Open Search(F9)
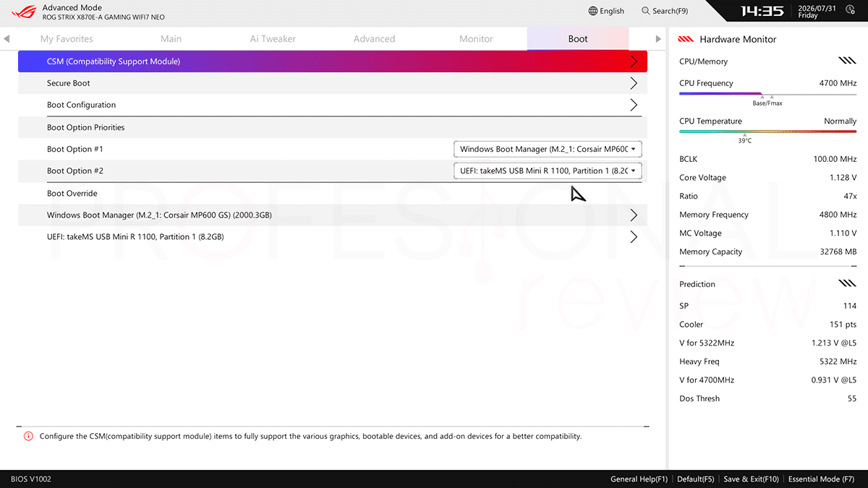The height and width of the screenshot is (488, 868). [665, 11]
